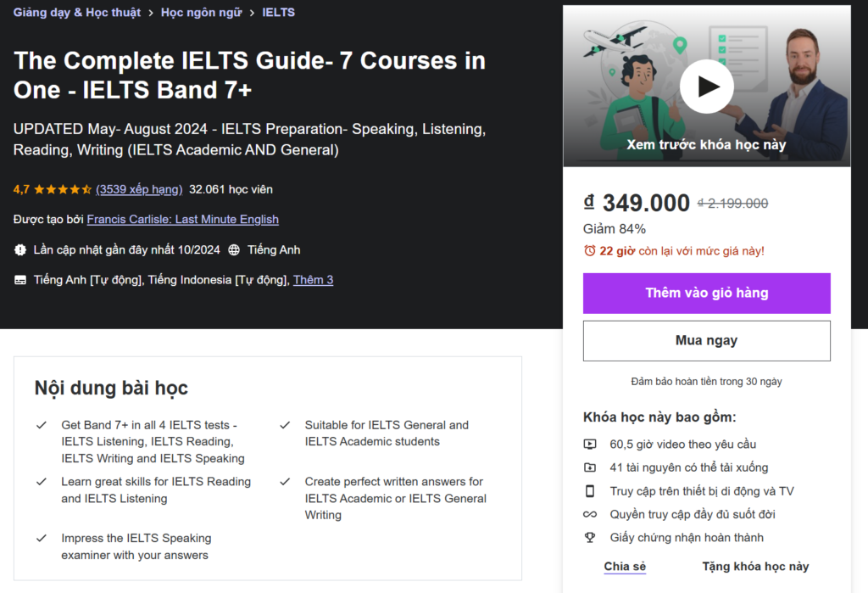Click the subtitles caption icon
868x593 pixels.
(x=19, y=280)
